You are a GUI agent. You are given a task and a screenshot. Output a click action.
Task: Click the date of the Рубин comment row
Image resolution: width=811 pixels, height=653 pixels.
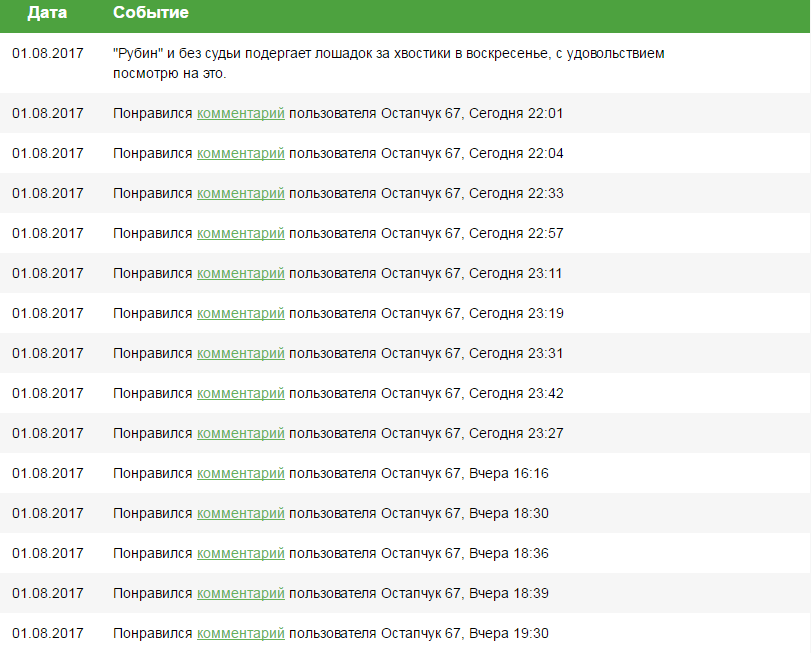[48, 53]
